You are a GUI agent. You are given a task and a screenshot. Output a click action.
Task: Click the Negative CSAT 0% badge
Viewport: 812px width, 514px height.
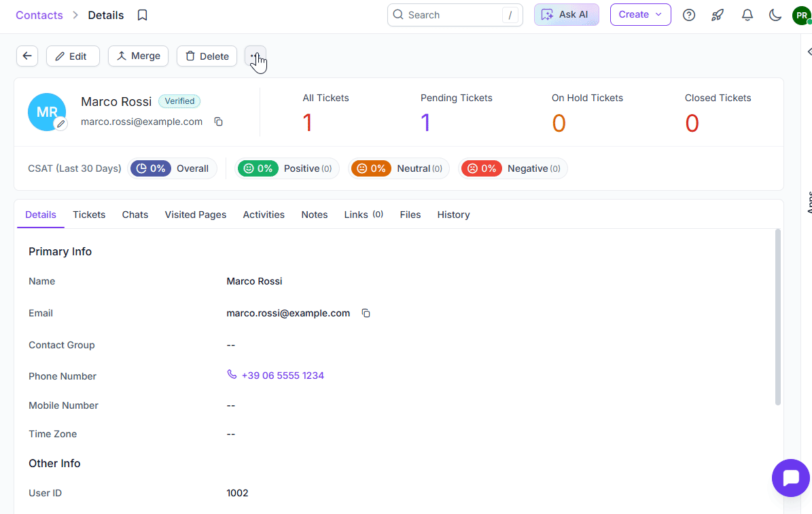point(482,168)
